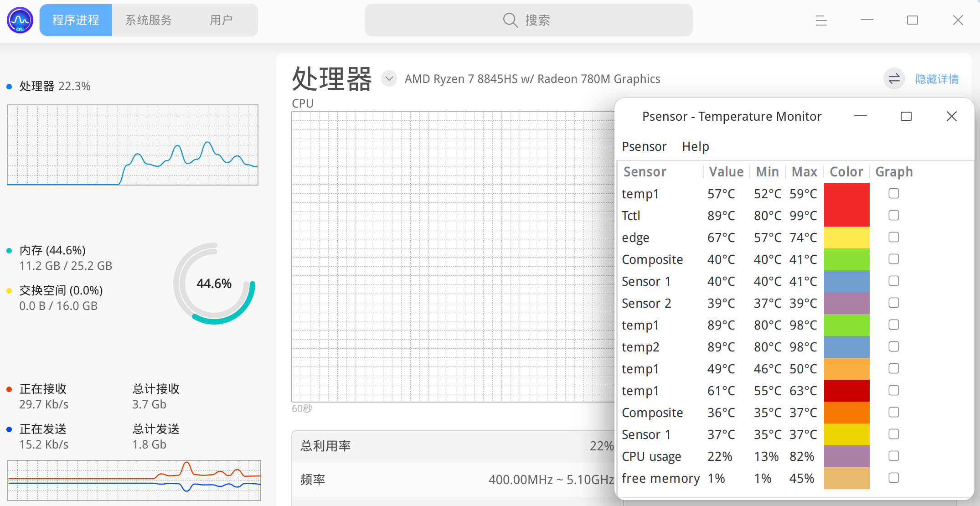Click the tan color swatch for free memory

[847, 478]
